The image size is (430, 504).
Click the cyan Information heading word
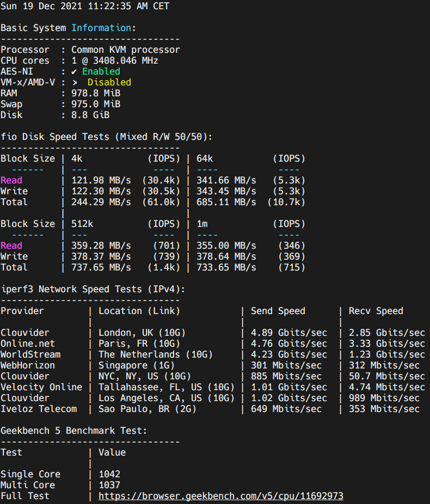(101, 28)
